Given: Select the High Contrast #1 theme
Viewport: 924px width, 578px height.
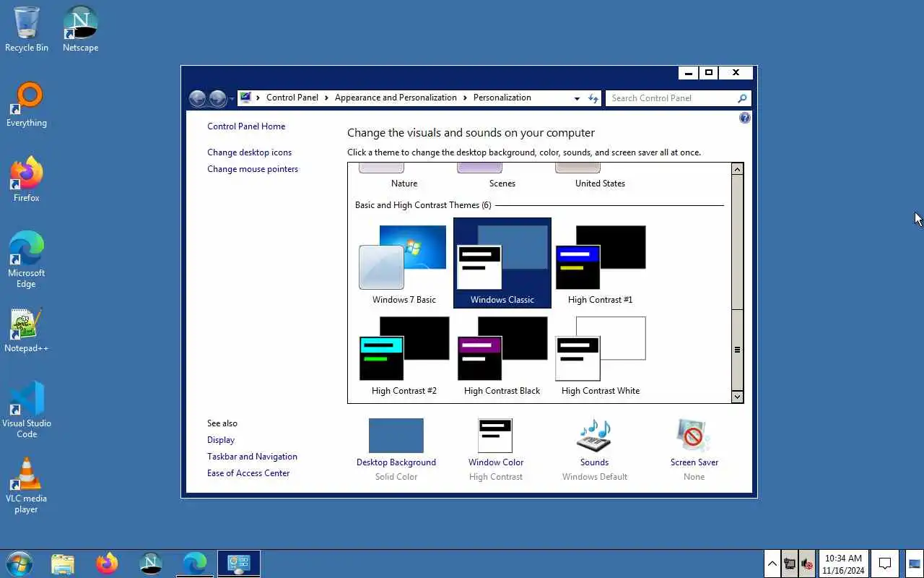Looking at the screenshot, I should (600, 263).
